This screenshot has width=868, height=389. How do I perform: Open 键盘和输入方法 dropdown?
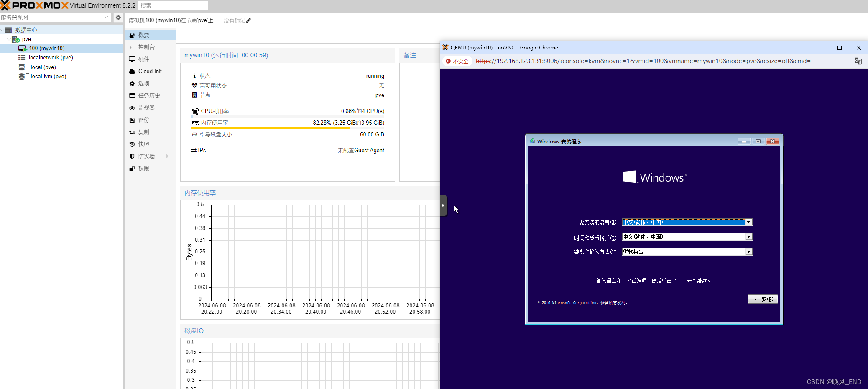[x=749, y=252]
